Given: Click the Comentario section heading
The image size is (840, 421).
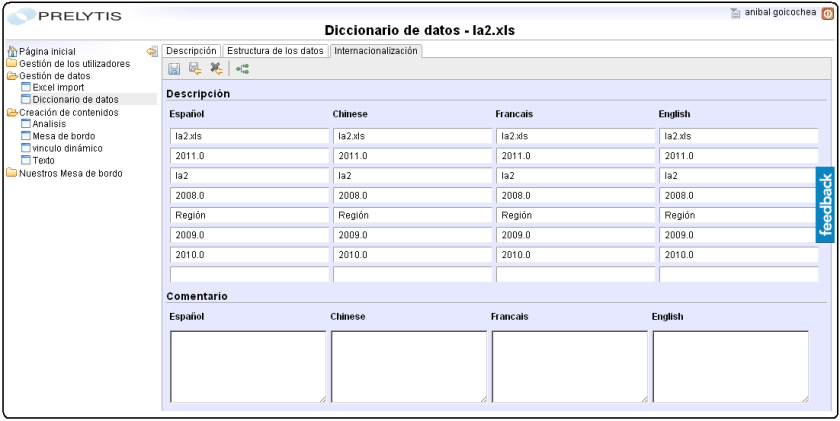Looking at the screenshot, I should [x=197, y=296].
